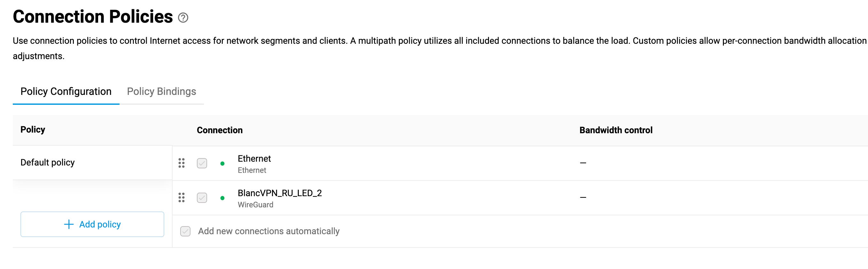Click the Connection column header
The image size is (868, 269).
coord(220,130)
